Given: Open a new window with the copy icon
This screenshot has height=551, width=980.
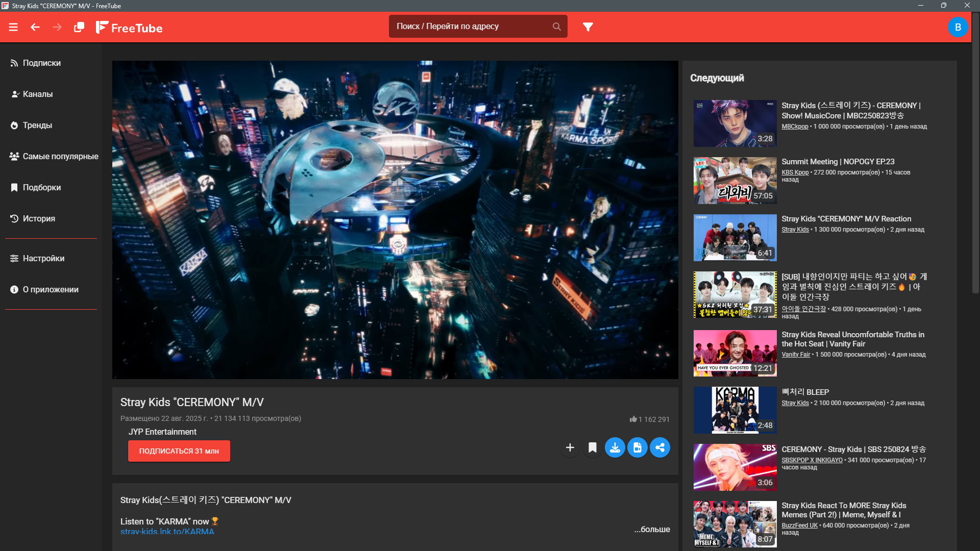Looking at the screenshot, I should (79, 27).
